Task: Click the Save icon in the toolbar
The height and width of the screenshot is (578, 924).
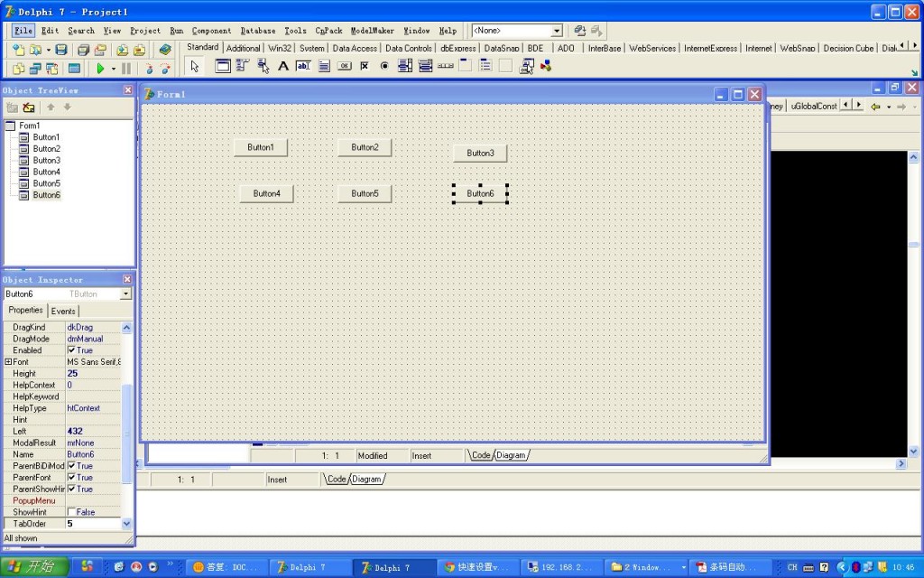Action: tap(61, 50)
